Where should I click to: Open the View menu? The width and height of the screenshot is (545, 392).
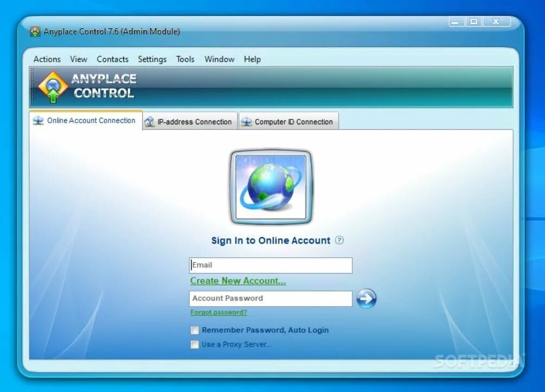pos(79,59)
